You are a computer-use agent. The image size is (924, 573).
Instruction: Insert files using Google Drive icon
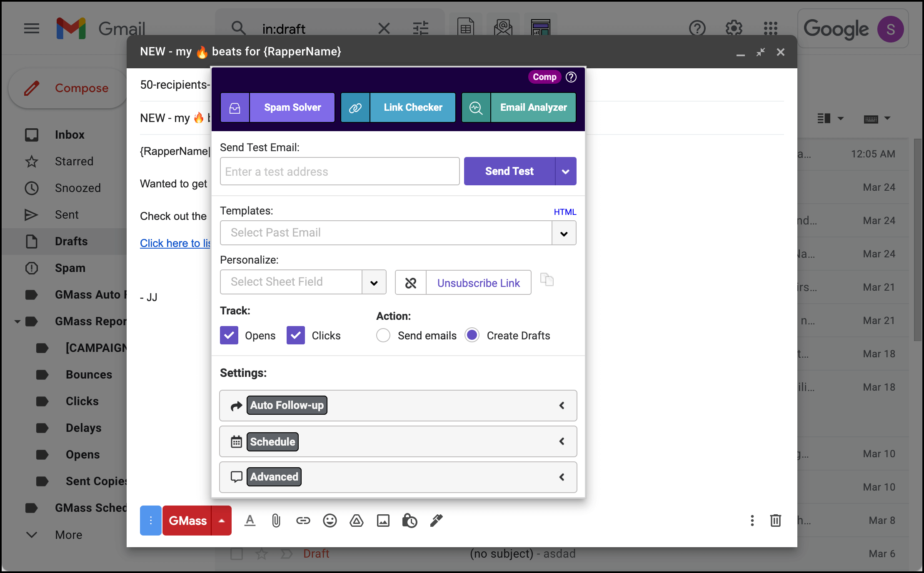(357, 521)
